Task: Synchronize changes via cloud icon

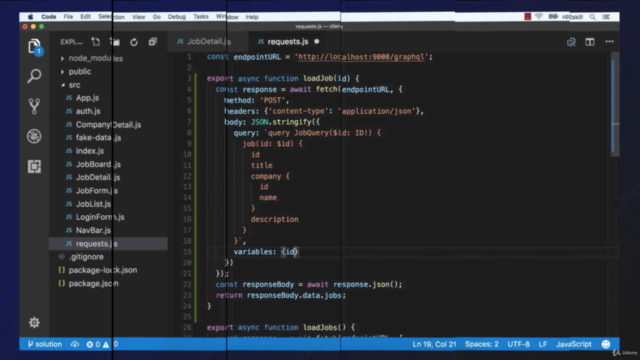Action: (x=75, y=344)
